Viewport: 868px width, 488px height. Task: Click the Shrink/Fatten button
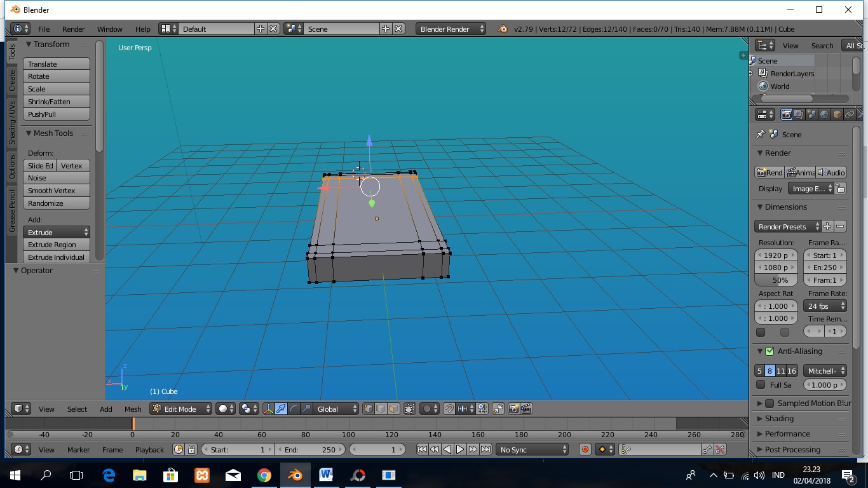(57, 102)
